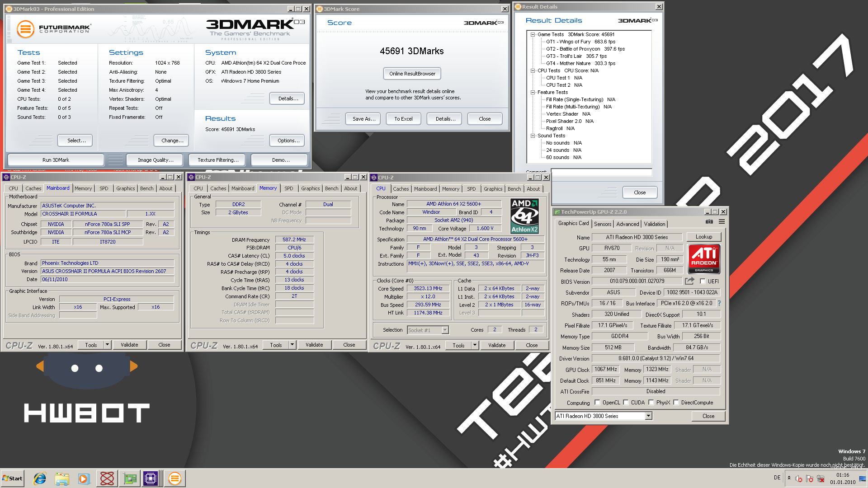The height and width of the screenshot is (488, 868).
Task: Open Bench tab in rightmost CPU-Z window
Action: point(514,189)
